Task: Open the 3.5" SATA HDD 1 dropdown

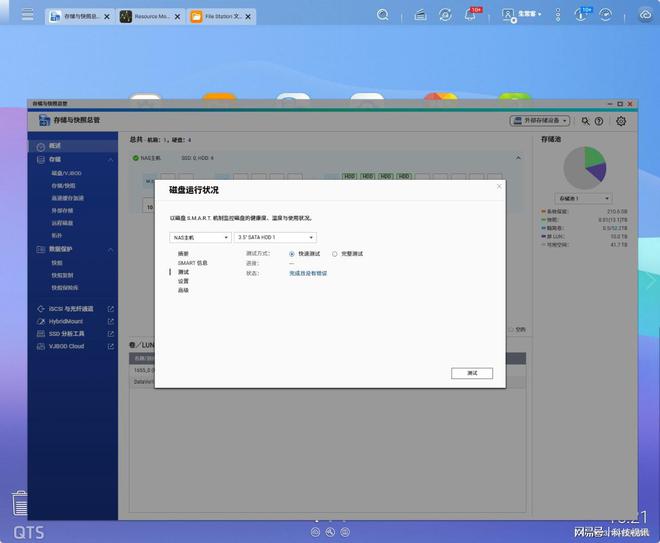Action: pyautogui.click(x=275, y=238)
